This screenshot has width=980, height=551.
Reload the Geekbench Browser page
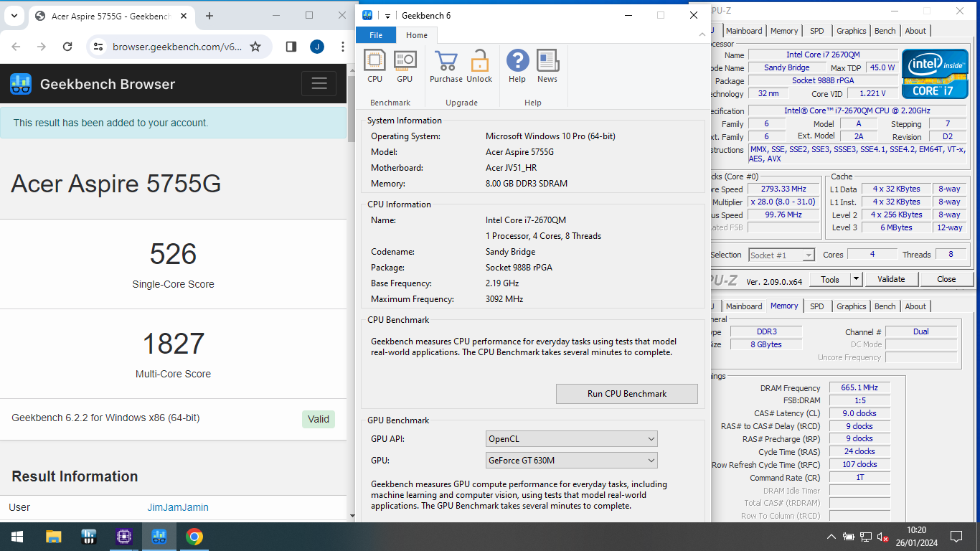click(x=67, y=47)
